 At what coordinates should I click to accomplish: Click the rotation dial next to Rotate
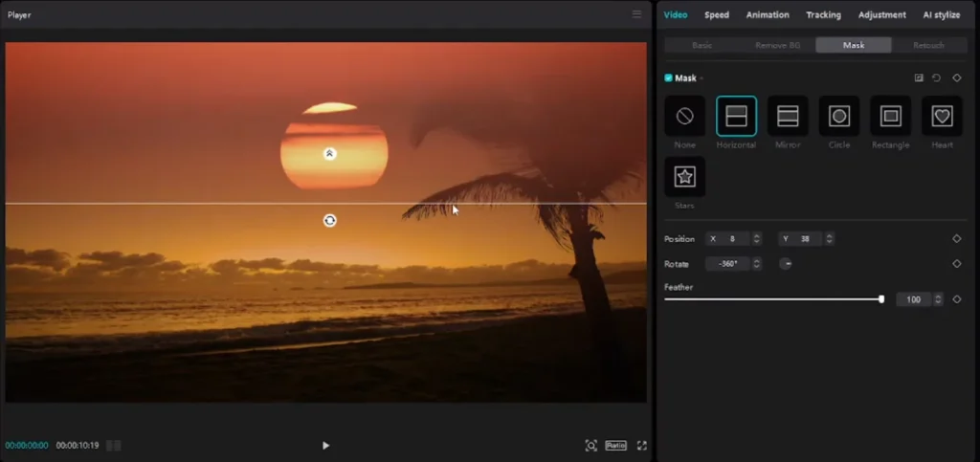(786, 263)
